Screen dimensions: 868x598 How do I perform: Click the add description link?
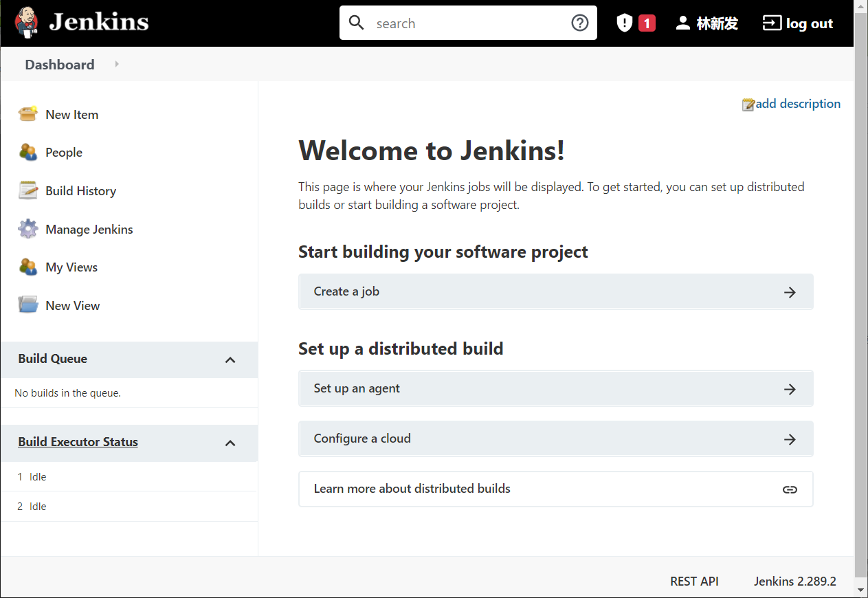pos(798,104)
